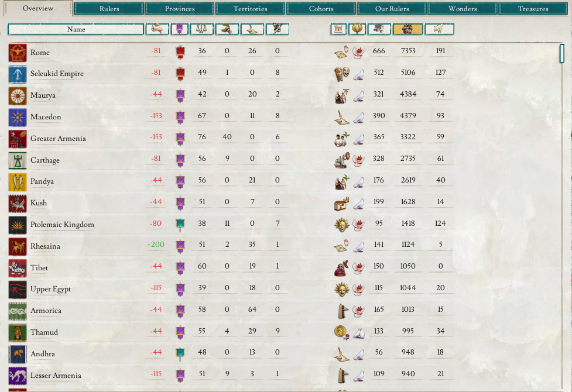Click the ledger list scrollbar handle
Viewport: 572px width, 392px height.
[x=562, y=53]
